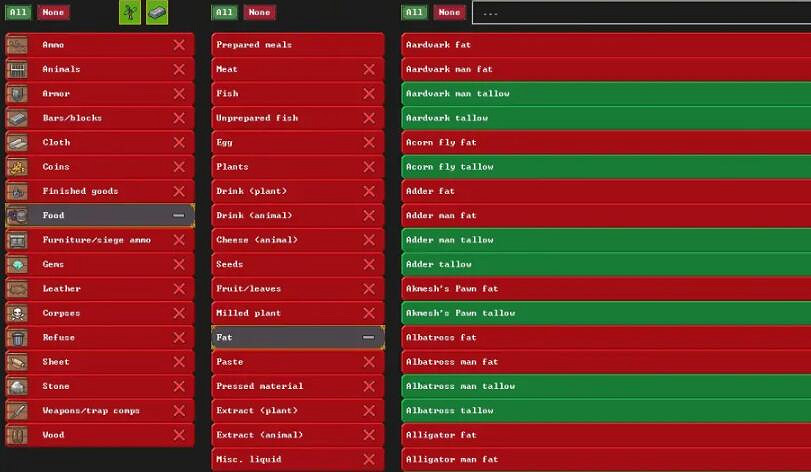Select the Corpses skull icon
The width and height of the screenshot is (811, 472).
pyautogui.click(x=17, y=313)
